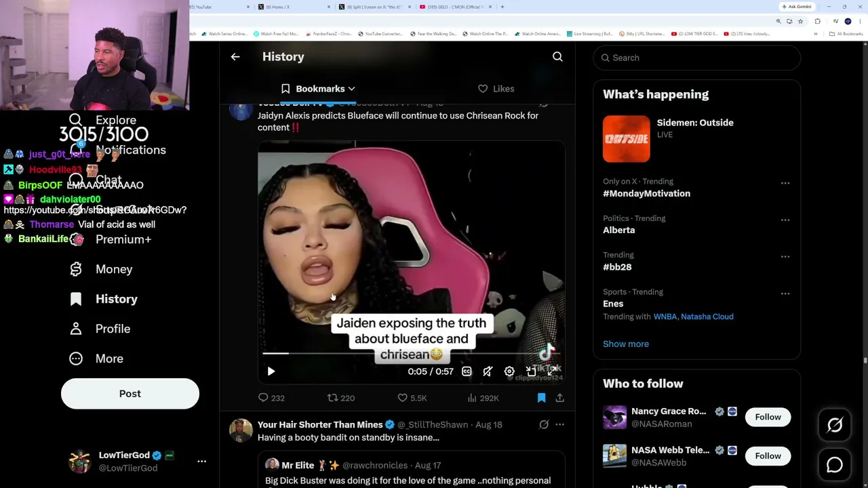Repost the post with 220 reposts
The height and width of the screenshot is (488, 868).
click(341, 398)
